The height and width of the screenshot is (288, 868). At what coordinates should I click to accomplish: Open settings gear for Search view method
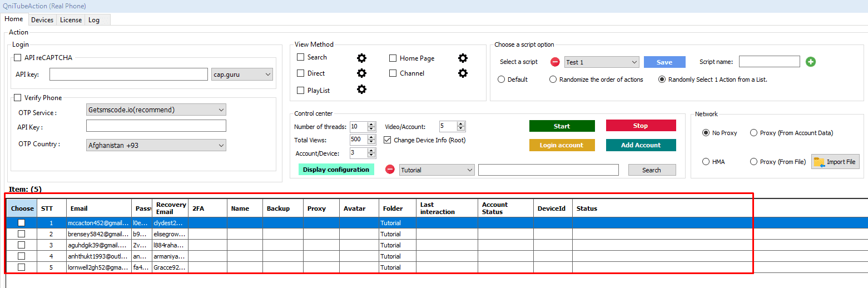[x=361, y=58]
